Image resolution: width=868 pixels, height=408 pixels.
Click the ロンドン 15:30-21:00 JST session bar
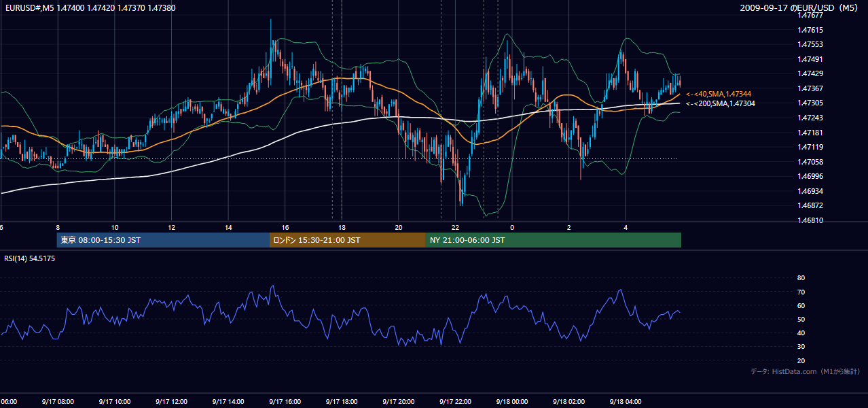coord(348,240)
